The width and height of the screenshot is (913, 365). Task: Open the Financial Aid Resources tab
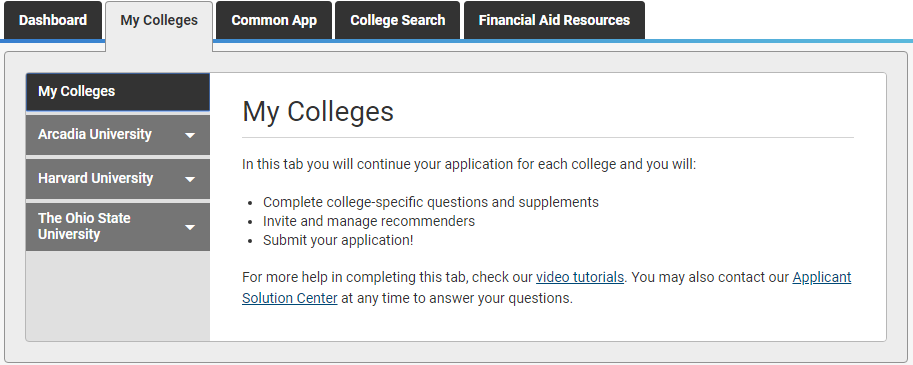(x=554, y=20)
